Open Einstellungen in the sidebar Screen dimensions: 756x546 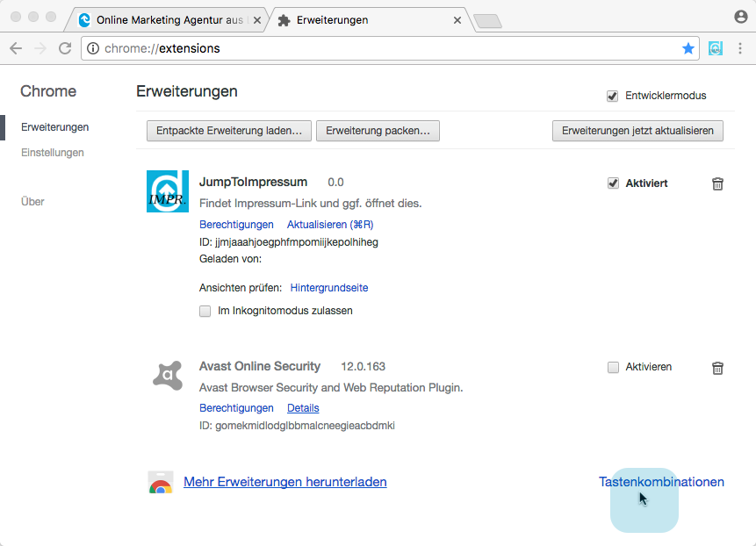pos(53,153)
